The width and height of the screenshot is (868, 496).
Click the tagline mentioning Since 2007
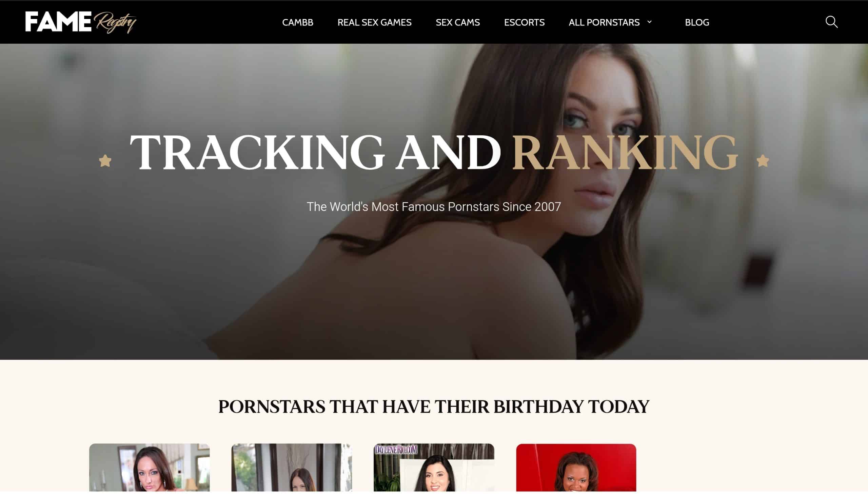point(434,207)
